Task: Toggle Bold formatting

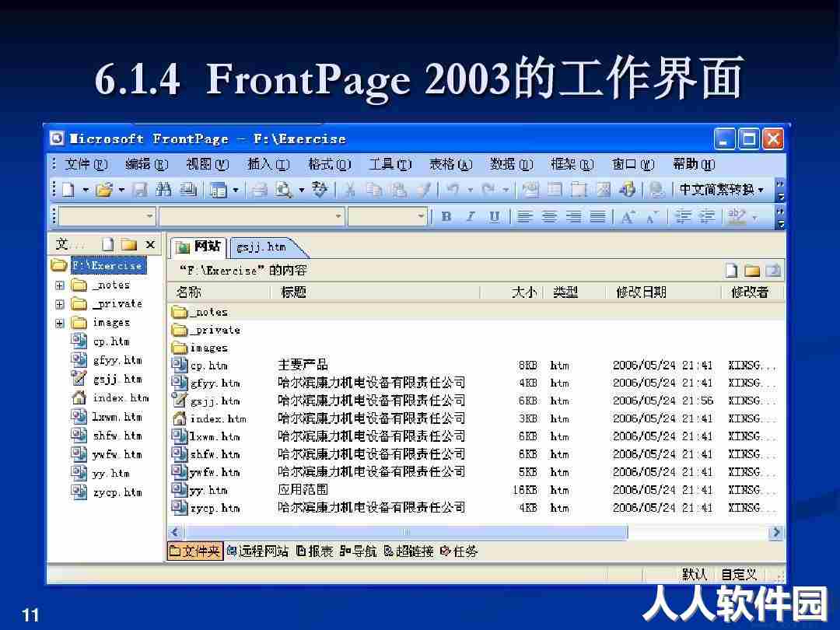Action: point(446,216)
